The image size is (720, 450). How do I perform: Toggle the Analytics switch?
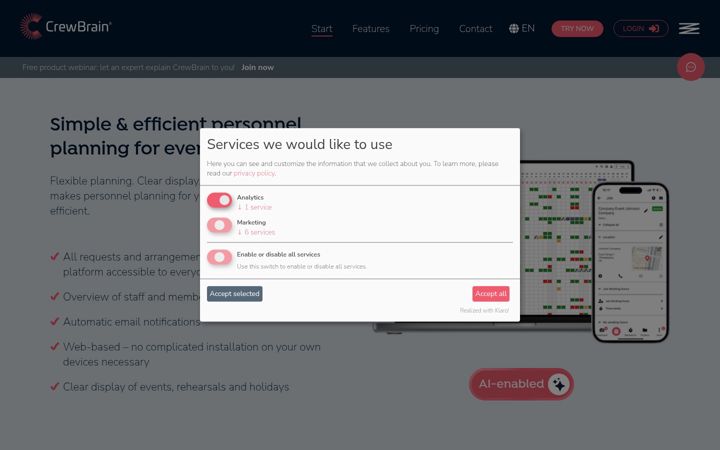[219, 200]
